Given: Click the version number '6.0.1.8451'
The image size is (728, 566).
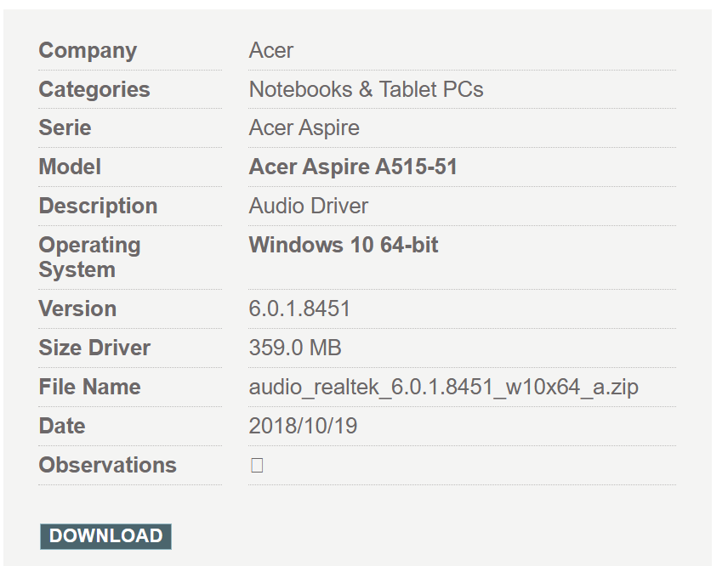Looking at the screenshot, I should [x=299, y=309].
